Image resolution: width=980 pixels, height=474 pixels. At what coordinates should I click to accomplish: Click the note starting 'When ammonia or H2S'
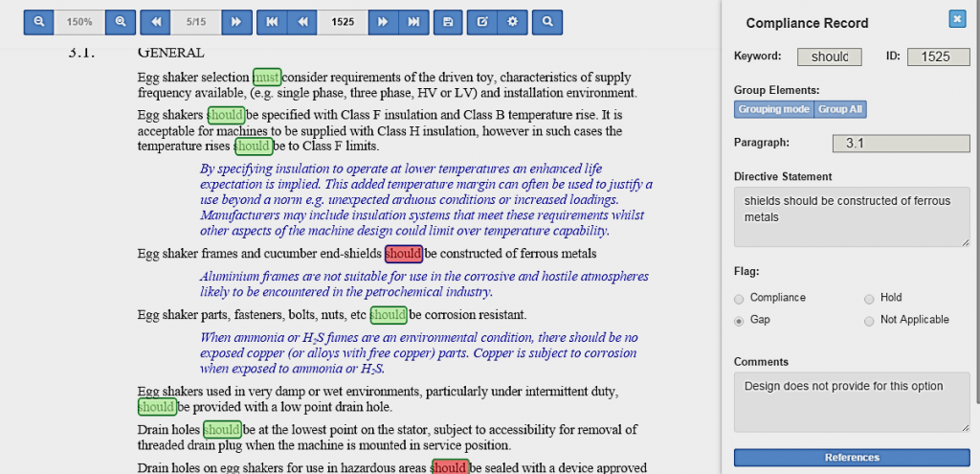419,353
